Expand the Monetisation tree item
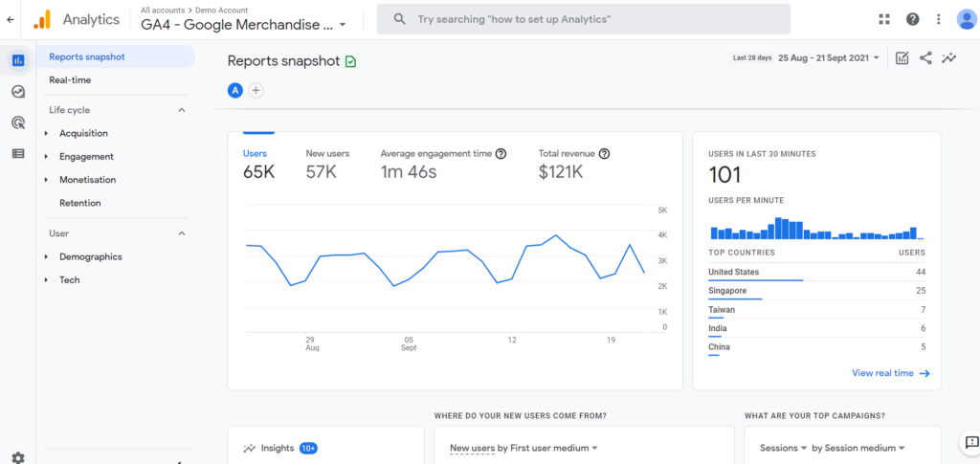Image resolution: width=980 pixels, height=464 pixels. 46,180
